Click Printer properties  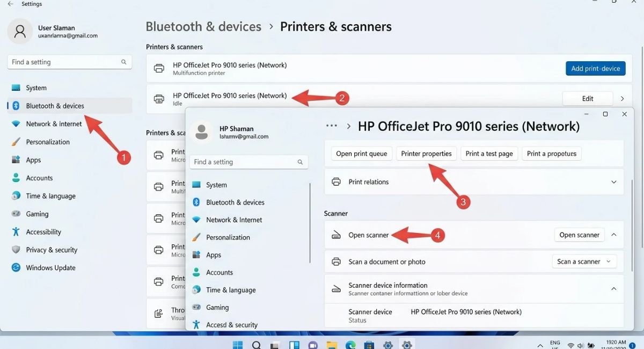coord(427,154)
